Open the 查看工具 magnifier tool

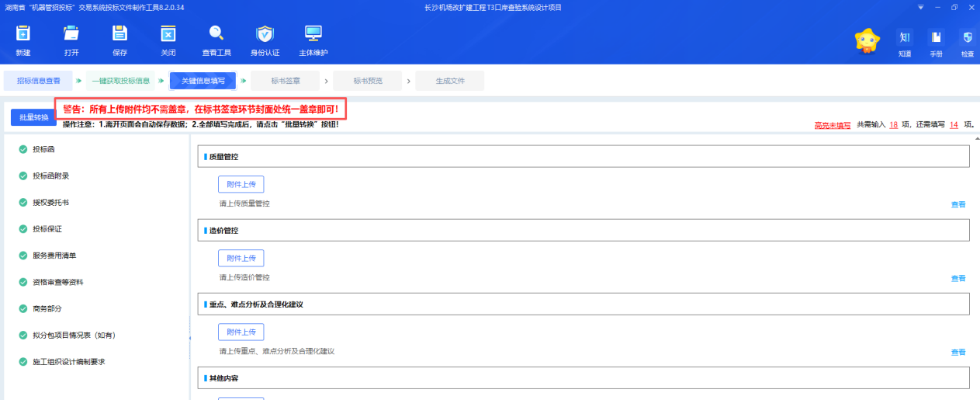pos(216,34)
